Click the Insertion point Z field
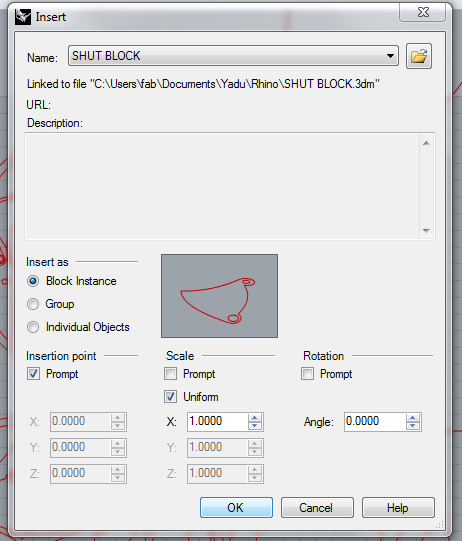Screen dimensions: 462x541 80,473
